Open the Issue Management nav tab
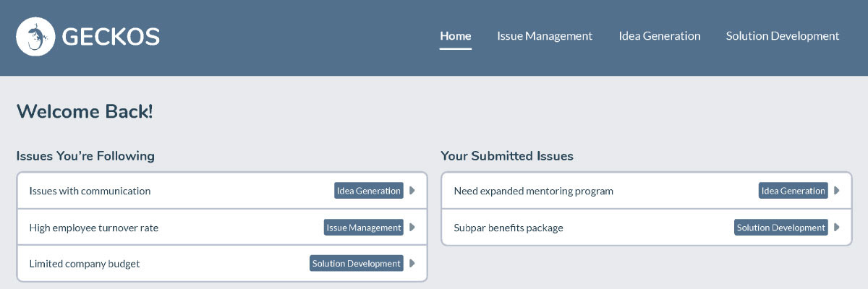 click(x=545, y=36)
